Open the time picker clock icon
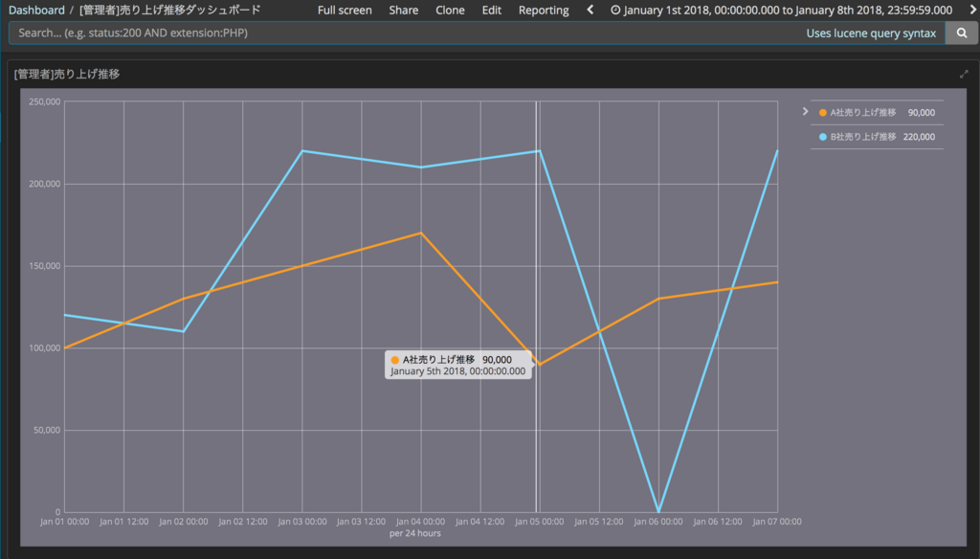This screenshot has width=980, height=559. click(x=615, y=10)
